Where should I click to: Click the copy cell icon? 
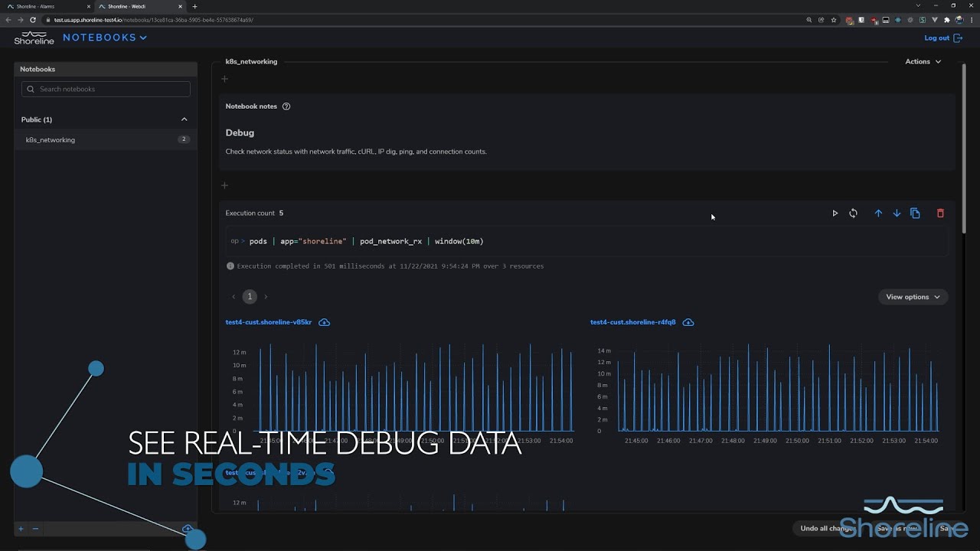pos(915,214)
